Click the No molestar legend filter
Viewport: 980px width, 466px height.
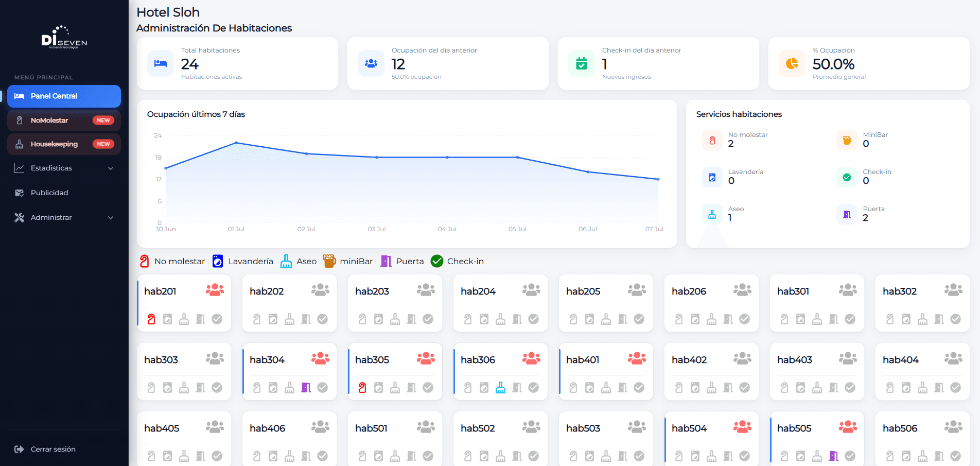pos(172,262)
